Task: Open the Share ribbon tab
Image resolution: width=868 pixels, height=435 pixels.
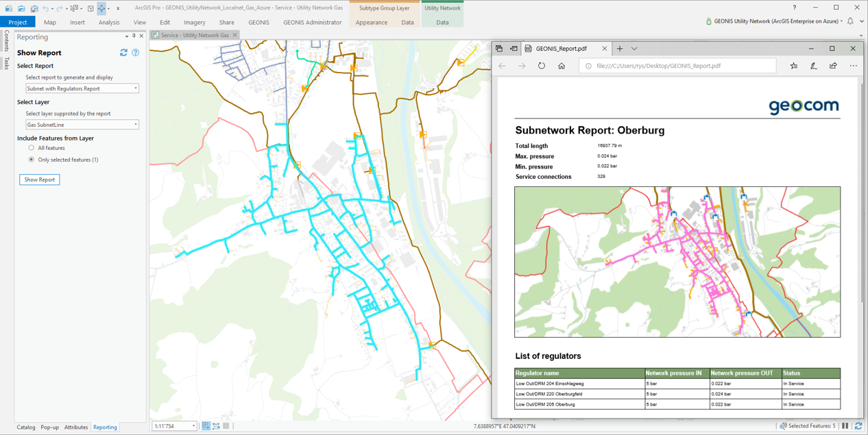Action: pos(226,22)
